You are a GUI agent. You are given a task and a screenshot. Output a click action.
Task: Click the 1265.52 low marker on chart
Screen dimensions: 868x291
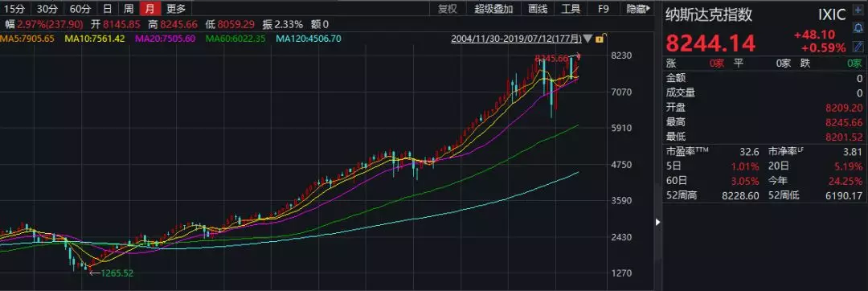click(117, 273)
